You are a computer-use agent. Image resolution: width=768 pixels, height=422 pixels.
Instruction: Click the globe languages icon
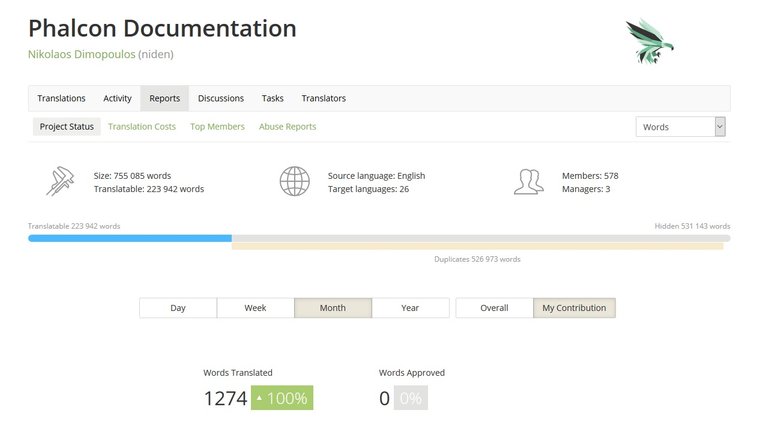point(294,181)
